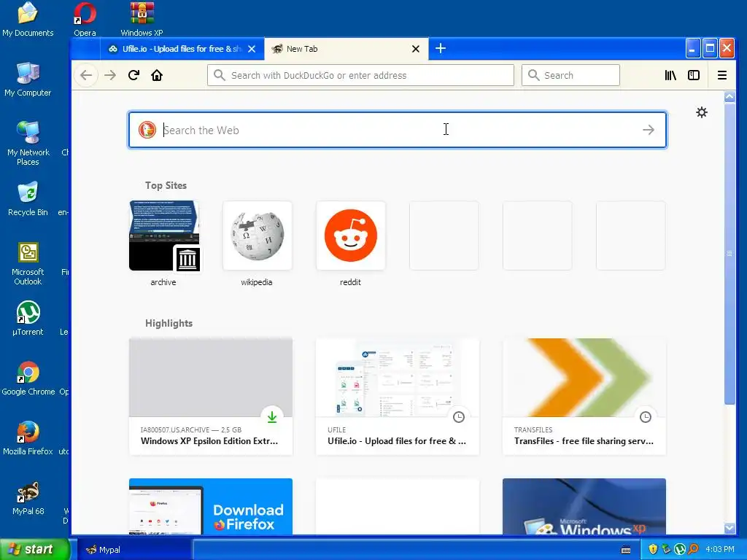Click the green download badge icon
This screenshot has width=747, height=560.
(272, 416)
